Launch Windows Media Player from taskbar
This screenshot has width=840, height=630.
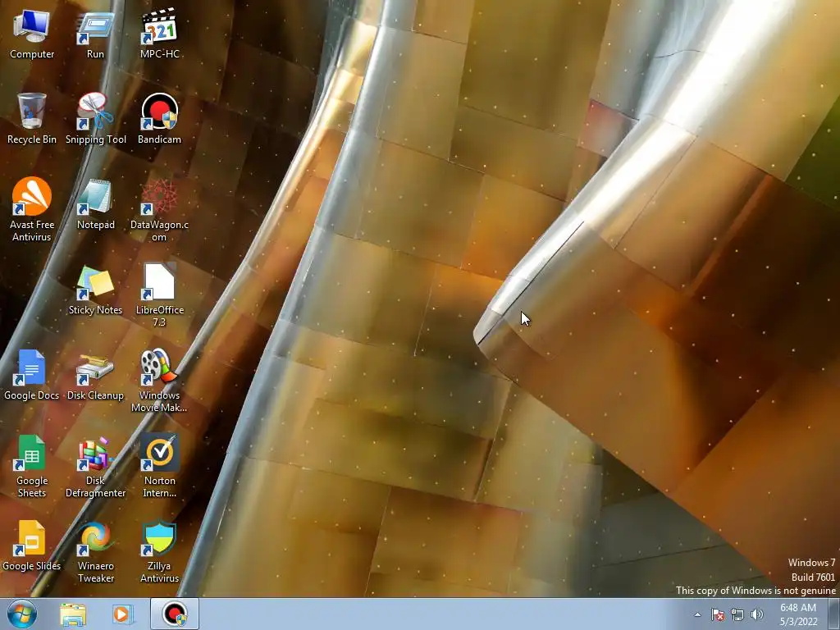121,614
